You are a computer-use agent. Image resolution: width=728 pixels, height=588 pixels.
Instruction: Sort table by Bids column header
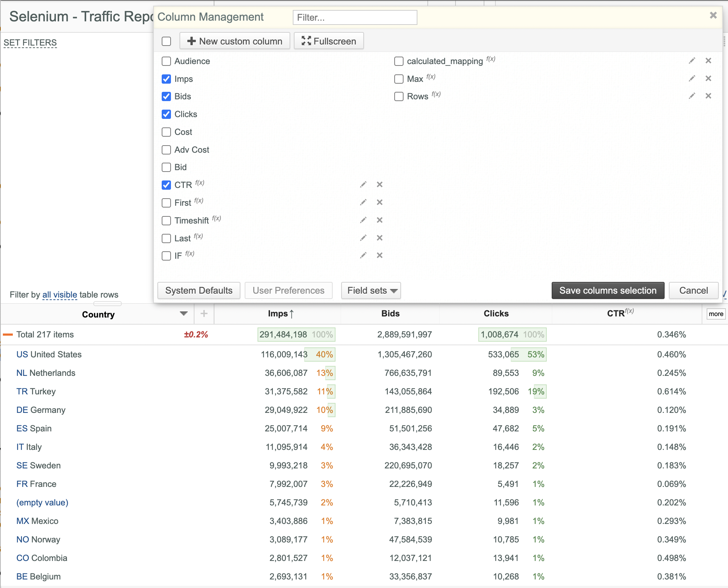390,314
